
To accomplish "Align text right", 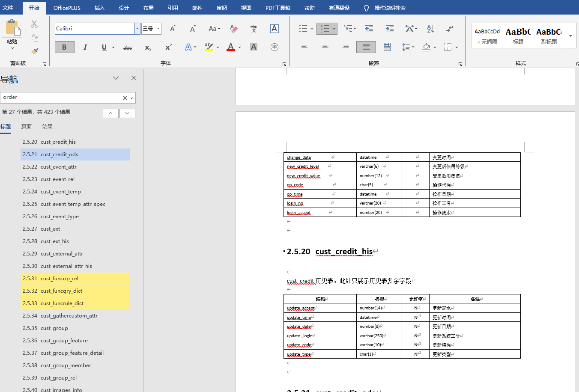I will [x=346, y=47].
